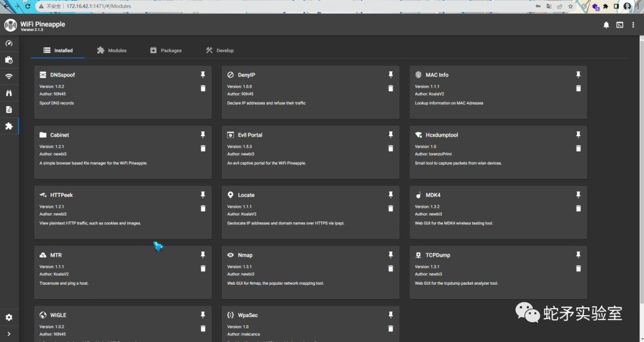
Task: Click the WiFi Pineapple logo
Action: [11, 25]
